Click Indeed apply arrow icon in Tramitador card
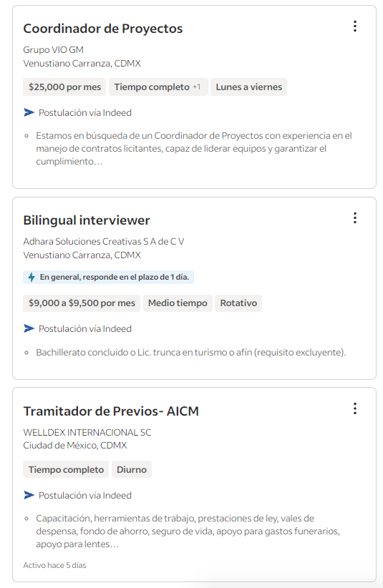Viewport: 383px width, 588px height. click(29, 495)
